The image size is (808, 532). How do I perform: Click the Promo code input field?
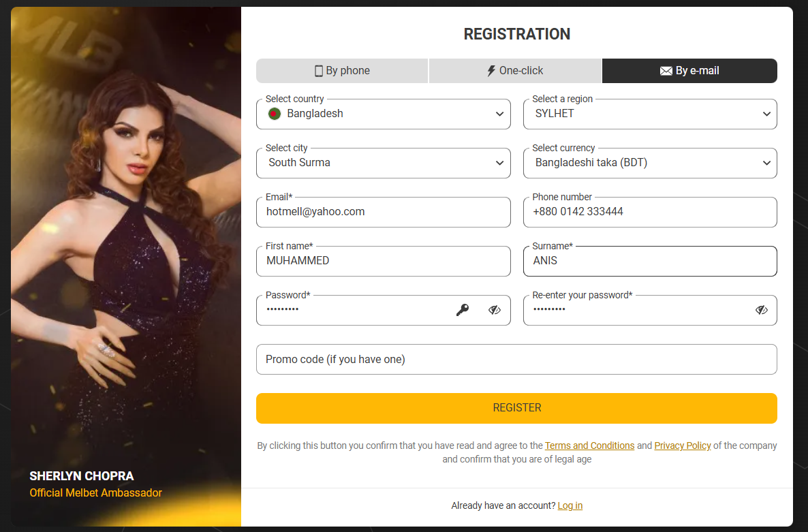coord(516,359)
